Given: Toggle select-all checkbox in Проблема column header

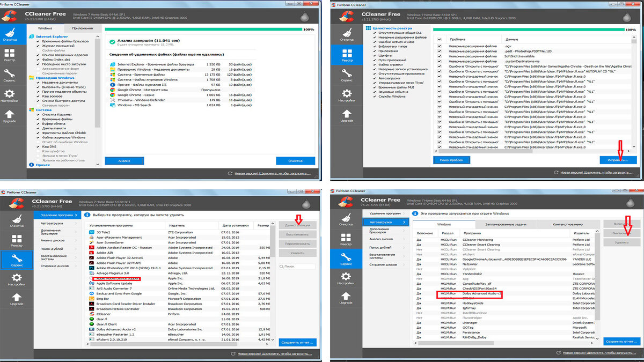Looking at the screenshot, I should pos(439,40).
